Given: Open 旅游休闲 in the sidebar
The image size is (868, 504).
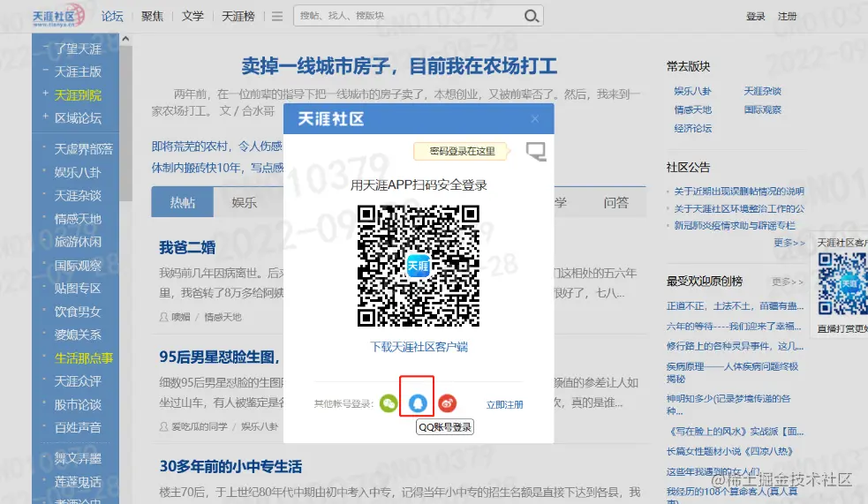Looking at the screenshot, I should pyautogui.click(x=78, y=242).
